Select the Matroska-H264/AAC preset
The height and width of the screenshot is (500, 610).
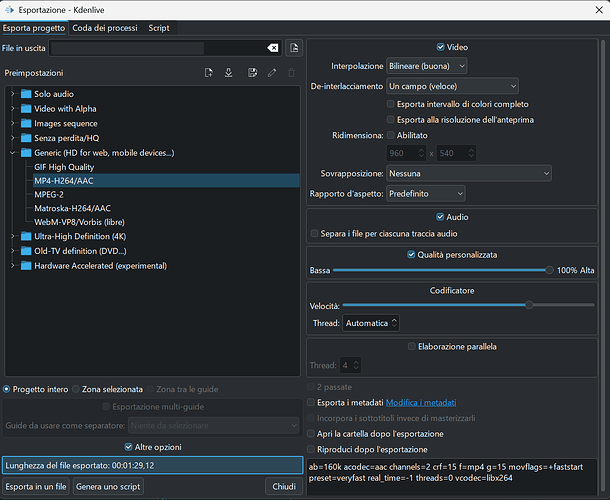(72, 208)
